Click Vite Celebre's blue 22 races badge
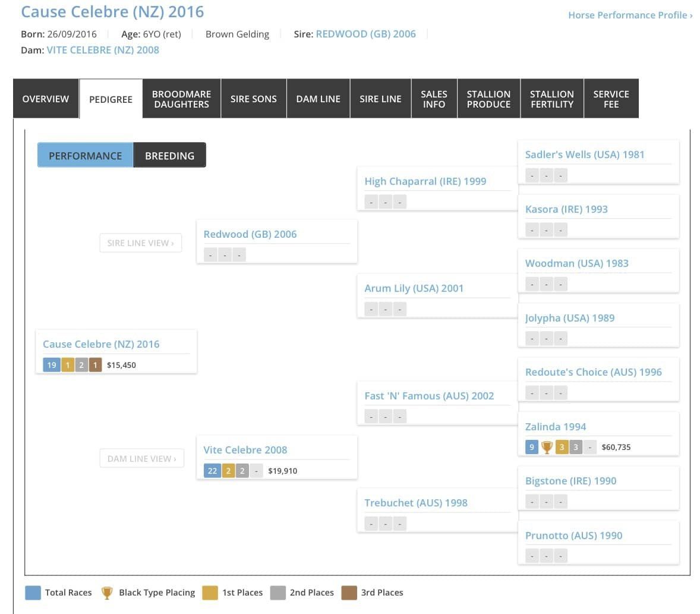700x614 pixels. click(x=212, y=471)
